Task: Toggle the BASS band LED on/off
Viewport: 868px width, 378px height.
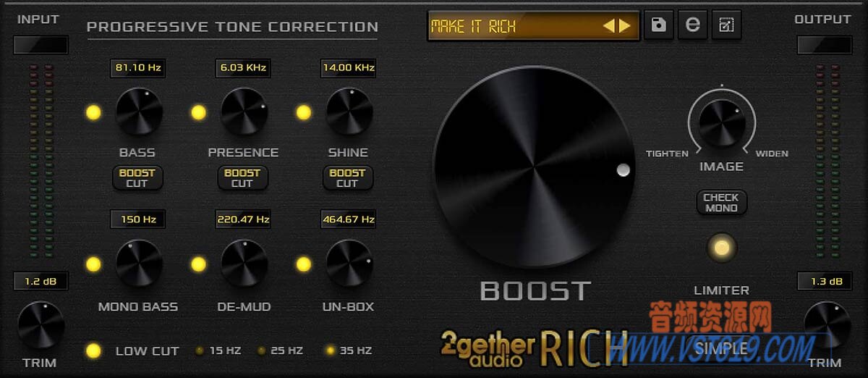Action: point(93,113)
